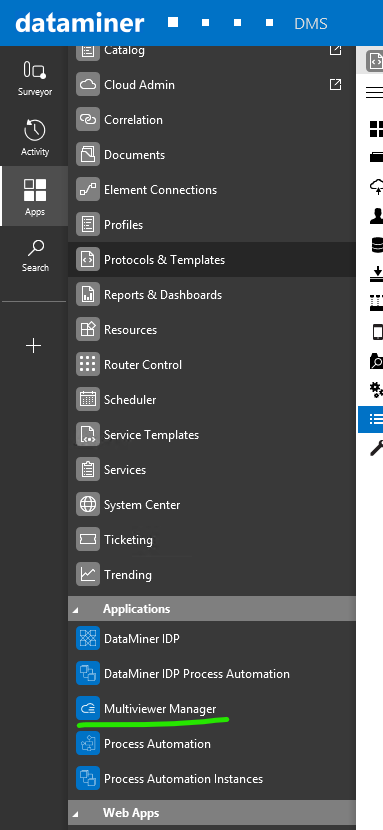Image resolution: width=383 pixels, height=830 pixels.
Task: Open the Surveyor sidebar panel
Action: tap(35, 78)
